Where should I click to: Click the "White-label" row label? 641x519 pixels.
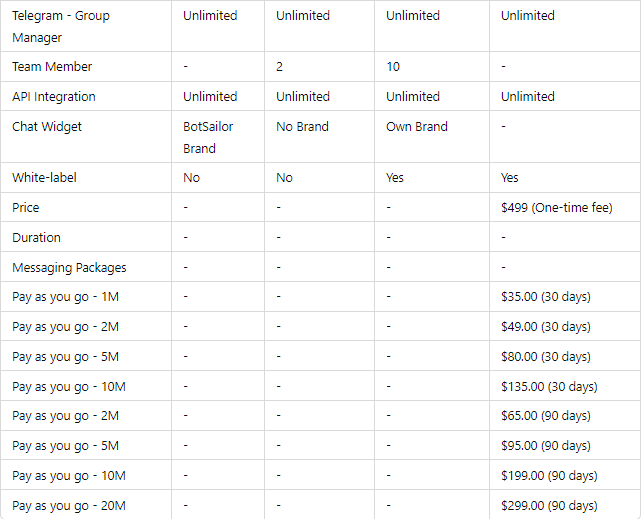click(x=44, y=177)
